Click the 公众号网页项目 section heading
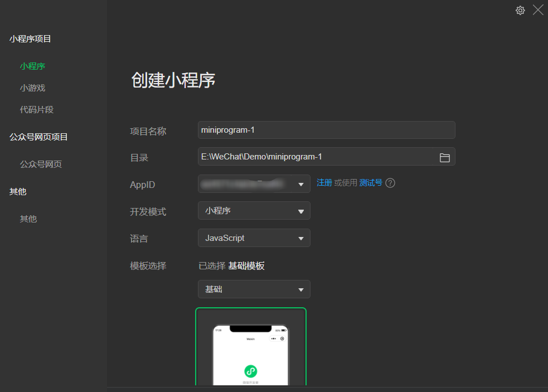Image resolution: width=548 pixels, height=392 pixels. tap(38, 137)
